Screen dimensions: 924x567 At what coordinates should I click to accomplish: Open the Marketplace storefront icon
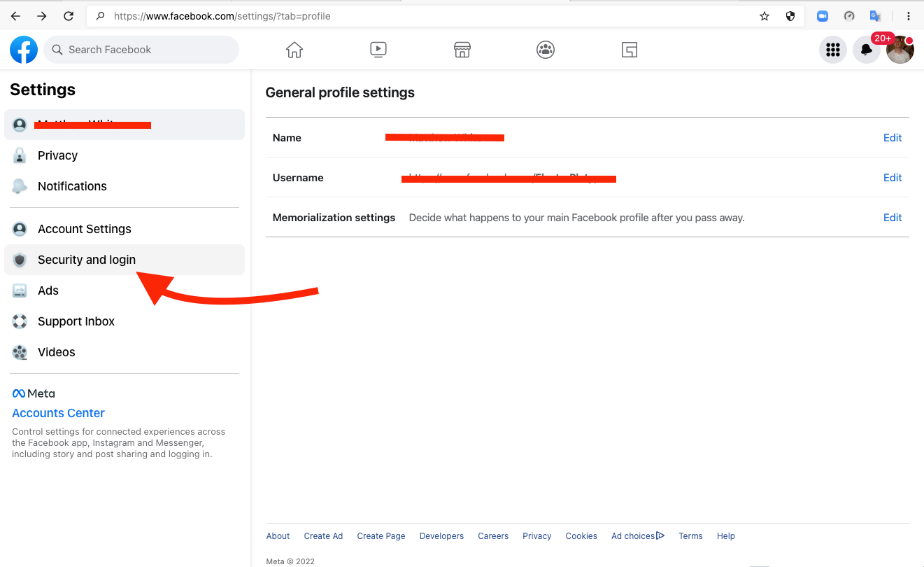[462, 50]
